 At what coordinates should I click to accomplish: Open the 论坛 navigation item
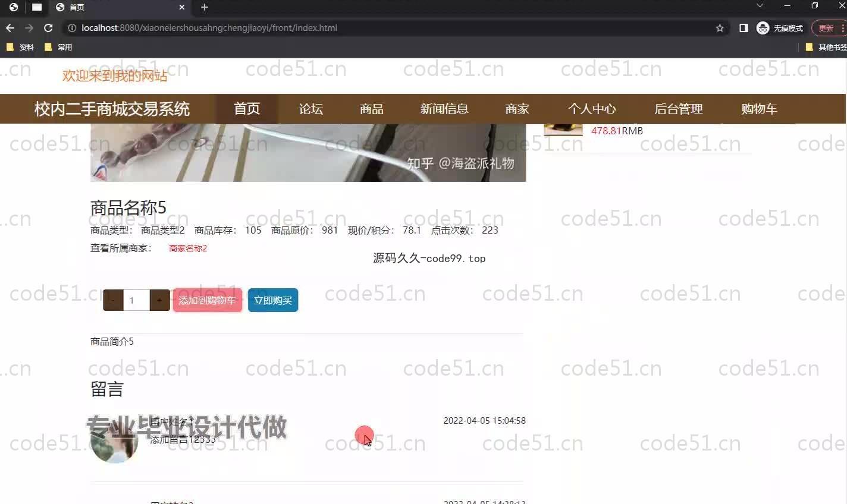[311, 109]
